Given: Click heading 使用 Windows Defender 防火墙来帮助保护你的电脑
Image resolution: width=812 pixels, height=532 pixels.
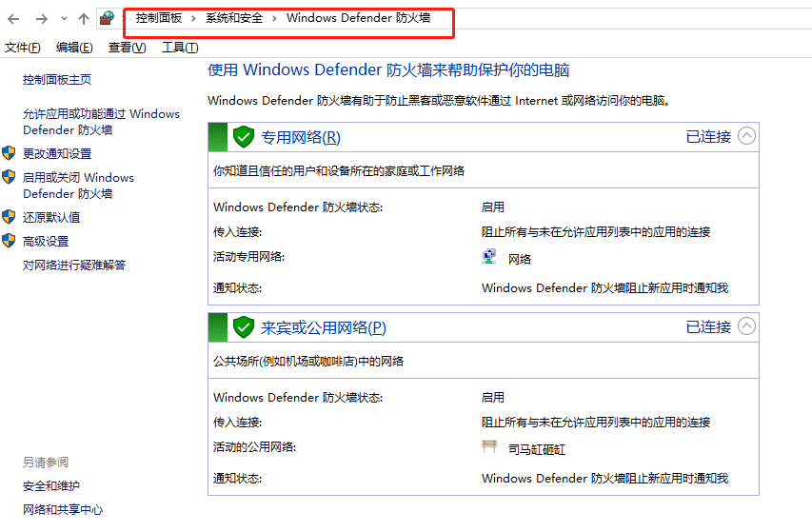Looking at the screenshot, I should (388, 69).
